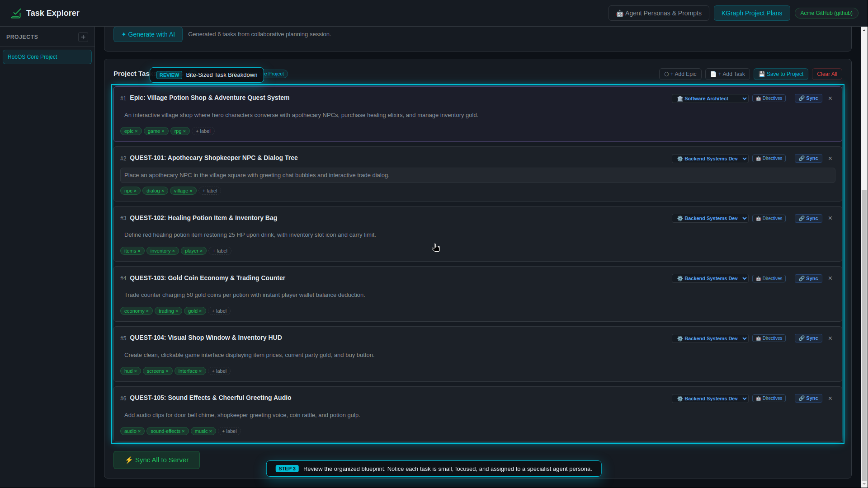Open Directives for QUEST-104
Viewport: 868px width, 488px height.
(769, 338)
